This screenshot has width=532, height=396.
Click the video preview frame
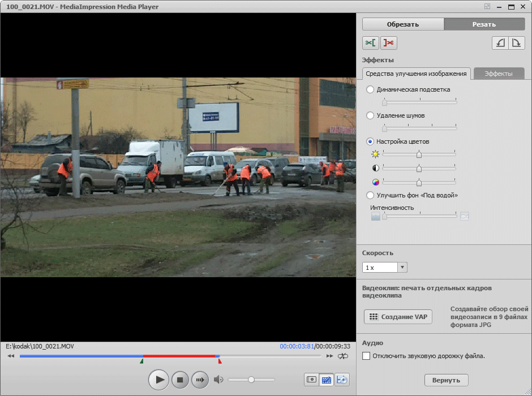(x=178, y=177)
